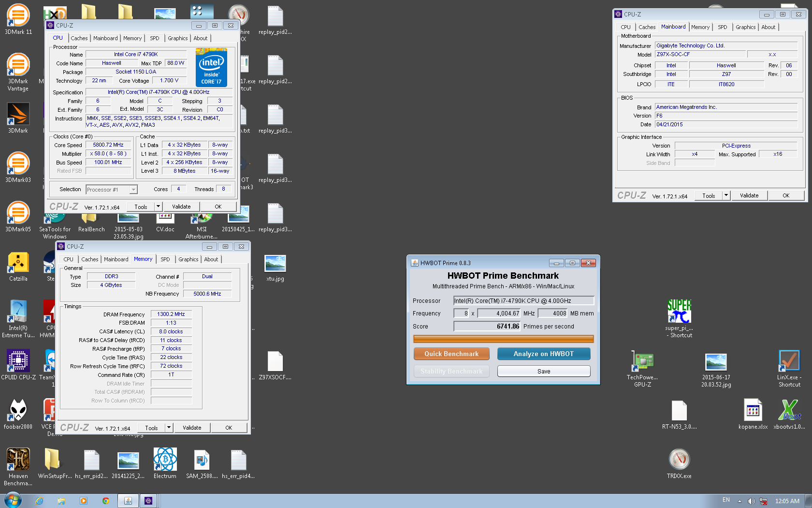Click the BIOS Date value 04/21/2015
Image resolution: width=812 pixels, height=508 pixels.
[x=726, y=124]
